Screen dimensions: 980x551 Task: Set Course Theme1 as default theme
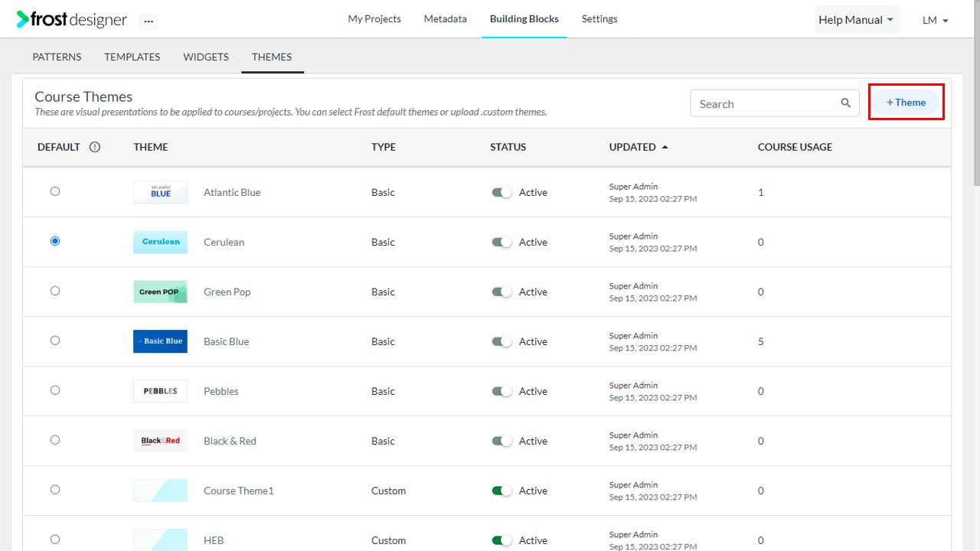coord(55,490)
